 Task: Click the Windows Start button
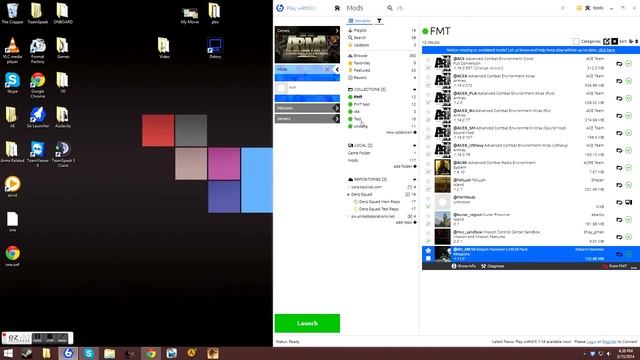click(x=8, y=353)
